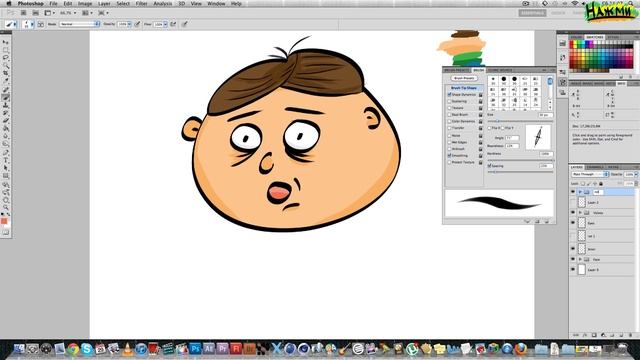The height and width of the screenshot is (360, 640).
Task: Uncheck the Smoothing checkbox
Action: 449,156
